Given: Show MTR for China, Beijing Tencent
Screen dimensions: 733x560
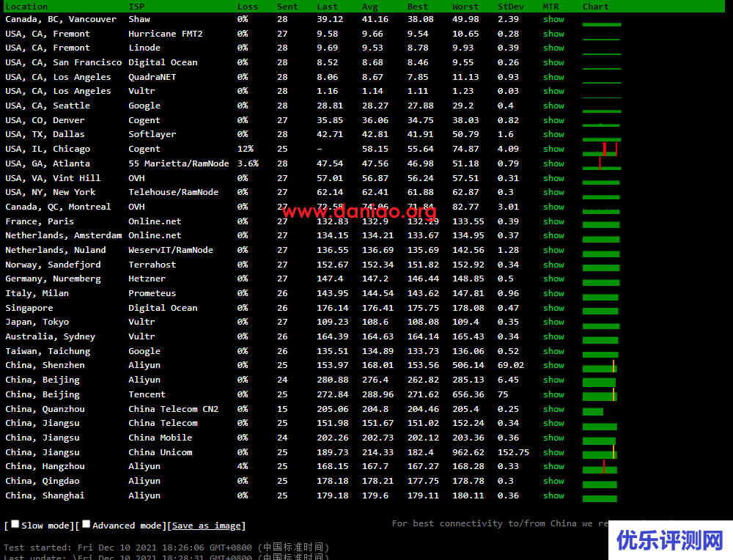Looking at the screenshot, I should pos(553,394).
